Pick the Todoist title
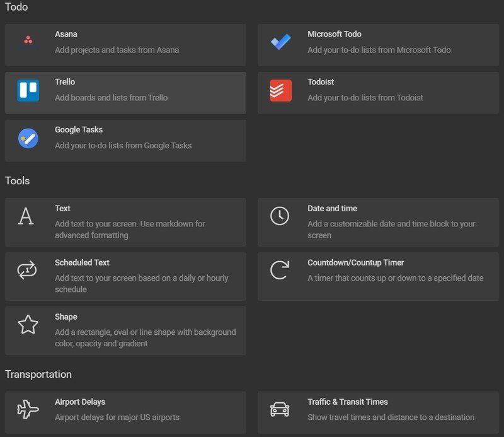Image resolution: width=504 pixels, height=437 pixels. pyautogui.click(x=321, y=82)
